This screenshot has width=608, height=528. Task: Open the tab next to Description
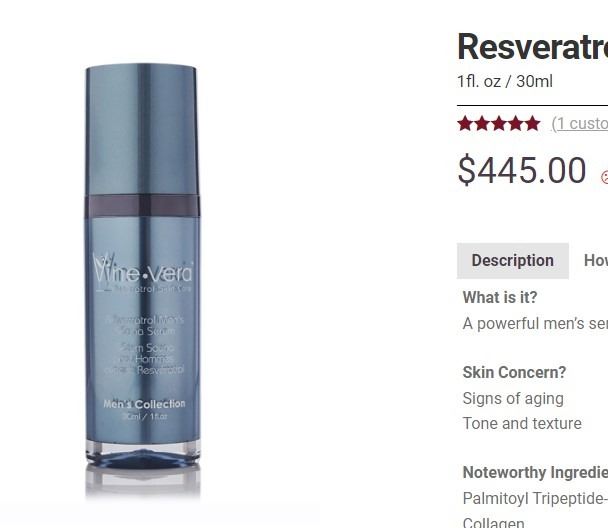[596, 261]
